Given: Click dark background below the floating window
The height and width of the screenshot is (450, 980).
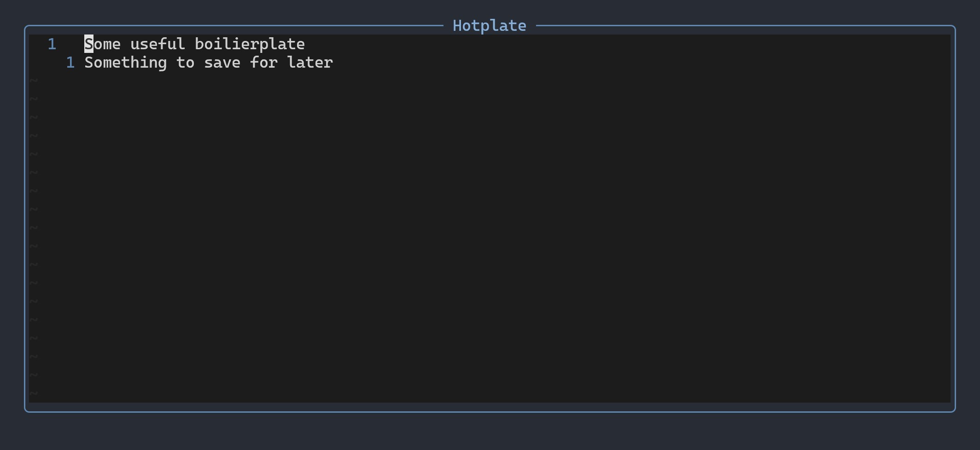Looking at the screenshot, I should pyautogui.click(x=490, y=432).
